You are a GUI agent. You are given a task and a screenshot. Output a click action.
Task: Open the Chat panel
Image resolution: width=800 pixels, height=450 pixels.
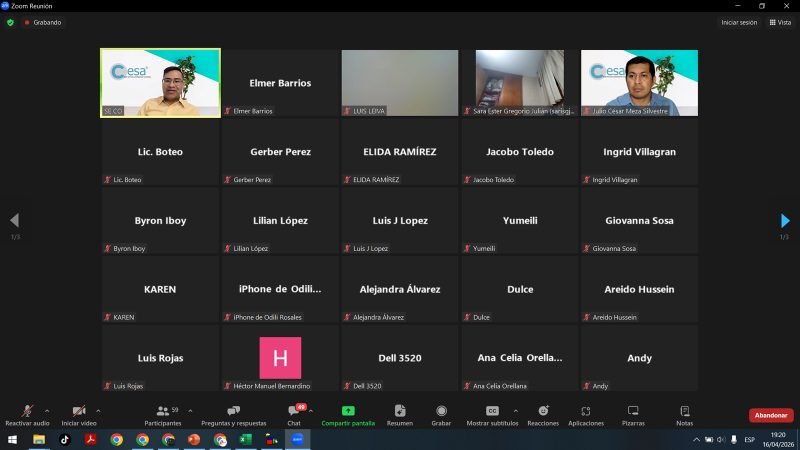[x=294, y=415]
